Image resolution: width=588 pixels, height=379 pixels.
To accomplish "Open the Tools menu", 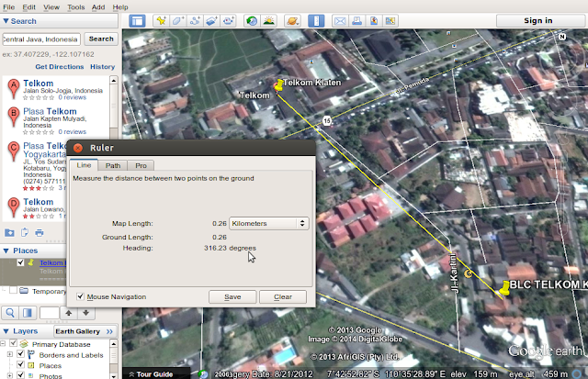I will [x=76, y=7].
